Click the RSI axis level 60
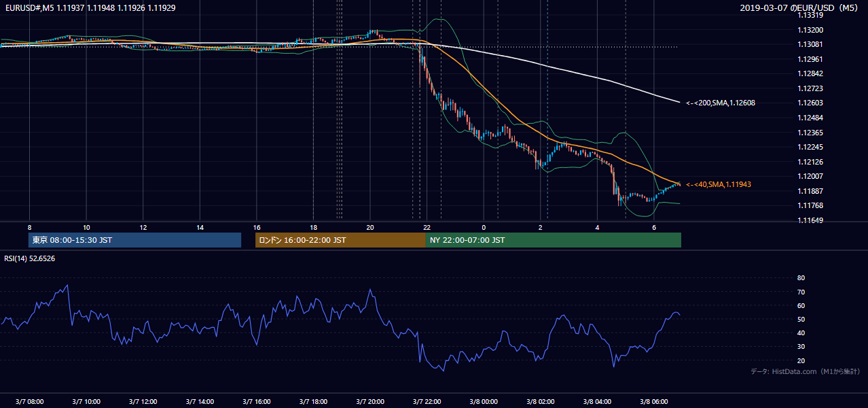868x408 pixels. [801, 305]
